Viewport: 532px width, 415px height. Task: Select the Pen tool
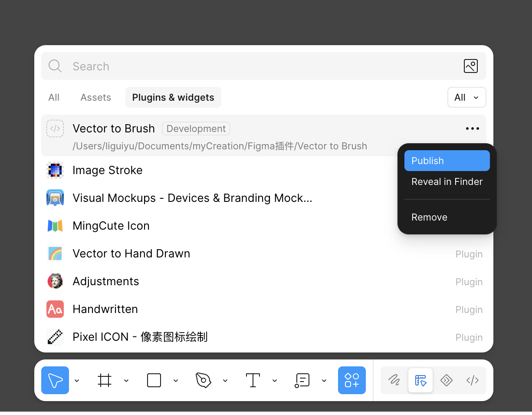[x=204, y=380]
